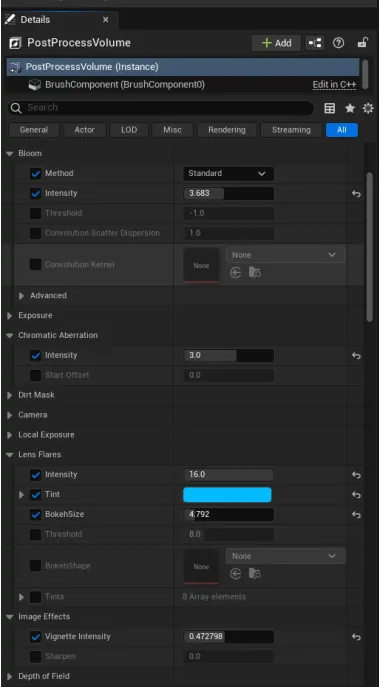Screen dimensions: 380x687
Task: Open BokehShape None asset dropdown
Action: pyautogui.click(x=285, y=556)
